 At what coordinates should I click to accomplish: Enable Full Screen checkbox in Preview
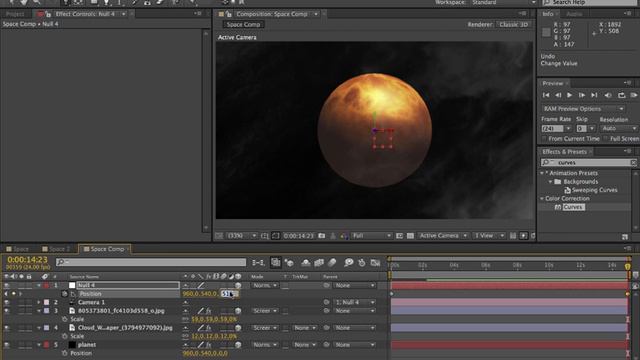tap(606, 139)
